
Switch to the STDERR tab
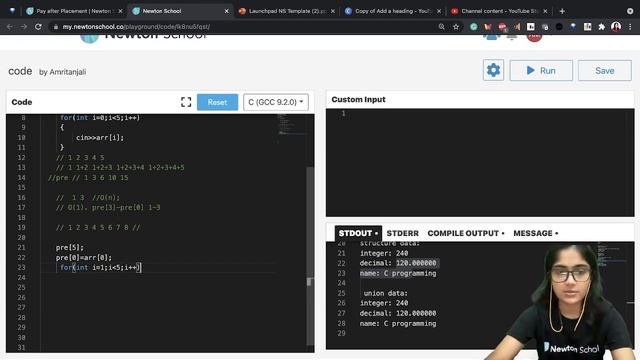pos(402,233)
